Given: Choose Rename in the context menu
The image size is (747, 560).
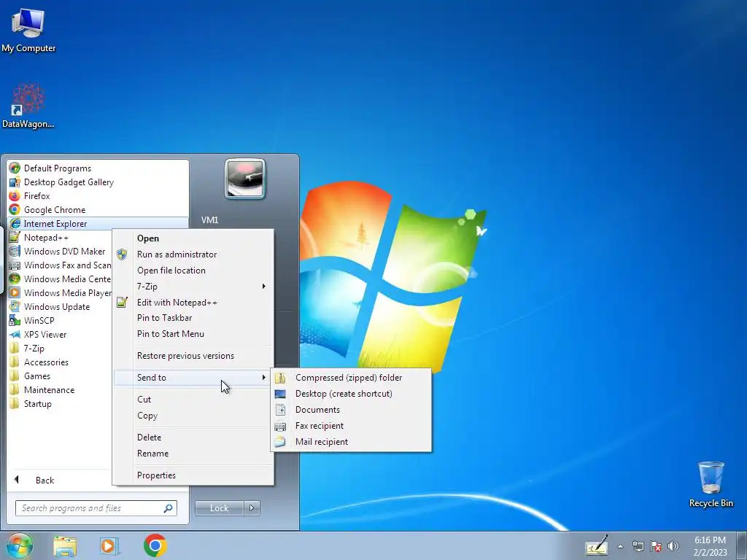Looking at the screenshot, I should (x=193, y=454).
